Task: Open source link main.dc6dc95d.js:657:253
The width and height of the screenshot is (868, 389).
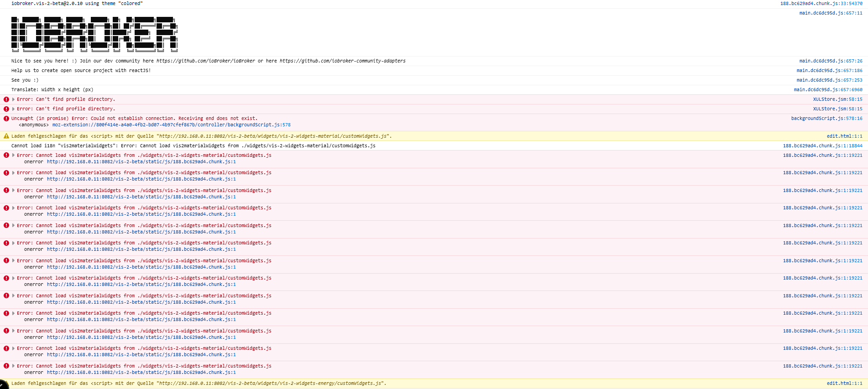Action: (x=829, y=80)
